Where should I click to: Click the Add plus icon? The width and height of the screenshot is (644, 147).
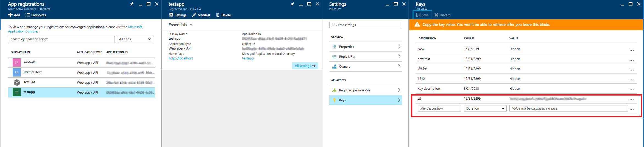pos(10,15)
